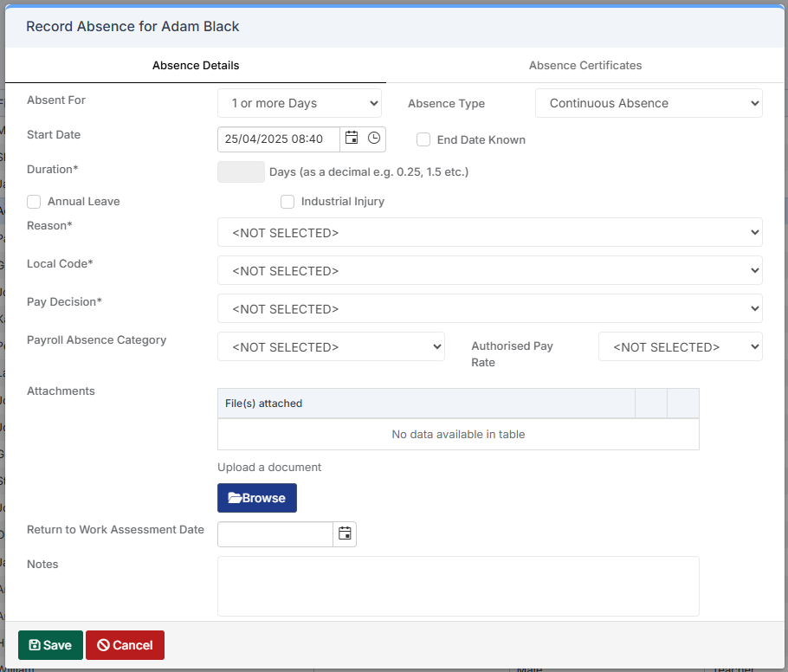Image resolution: width=788 pixels, height=672 pixels.
Task: Click into the Duration days field
Action: pyautogui.click(x=241, y=171)
